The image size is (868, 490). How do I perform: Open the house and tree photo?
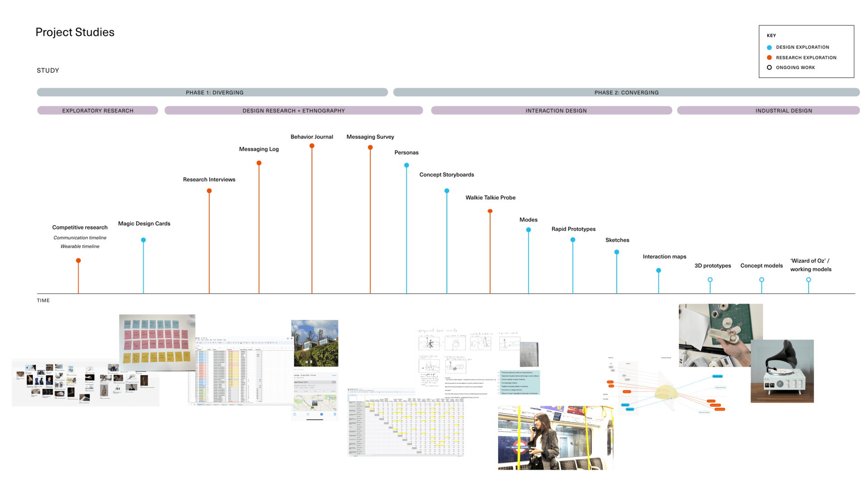tap(315, 343)
